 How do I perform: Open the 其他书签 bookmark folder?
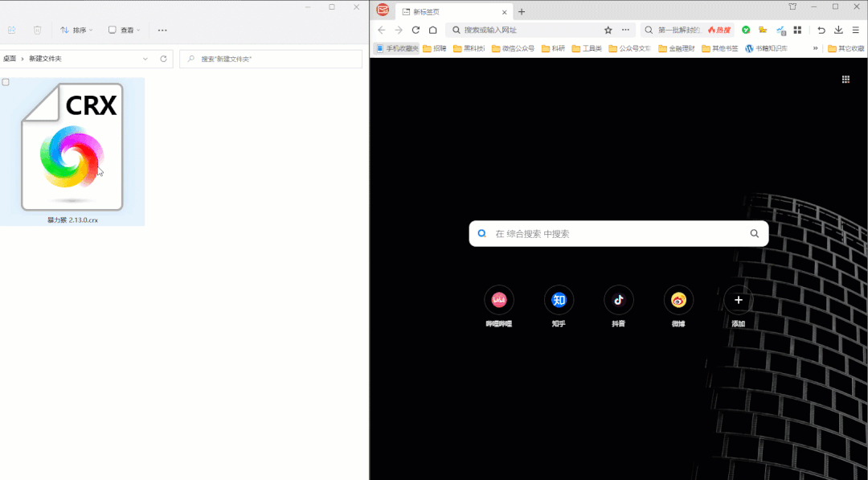719,49
